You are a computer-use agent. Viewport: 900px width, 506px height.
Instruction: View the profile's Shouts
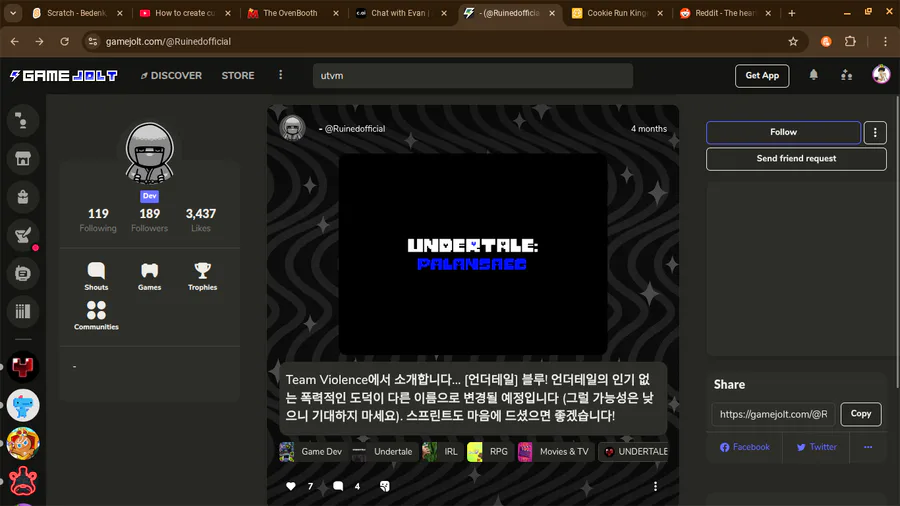pos(96,276)
